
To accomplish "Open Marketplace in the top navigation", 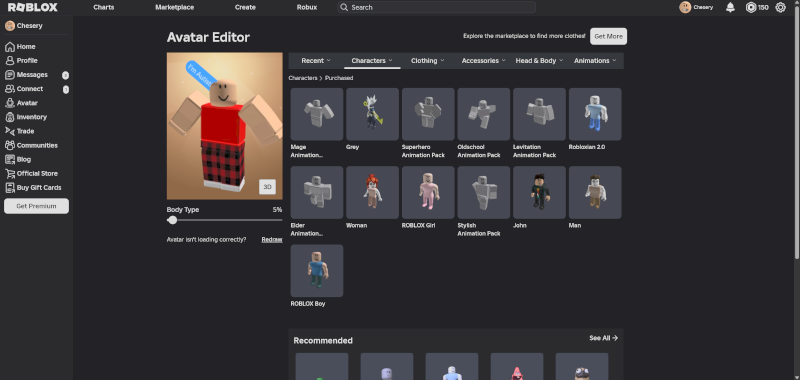I will point(174,7).
